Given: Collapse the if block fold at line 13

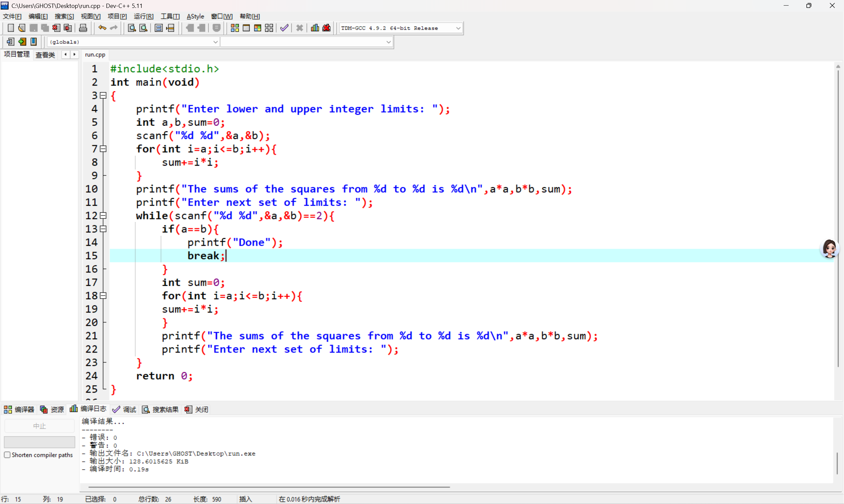Looking at the screenshot, I should point(103,229).
